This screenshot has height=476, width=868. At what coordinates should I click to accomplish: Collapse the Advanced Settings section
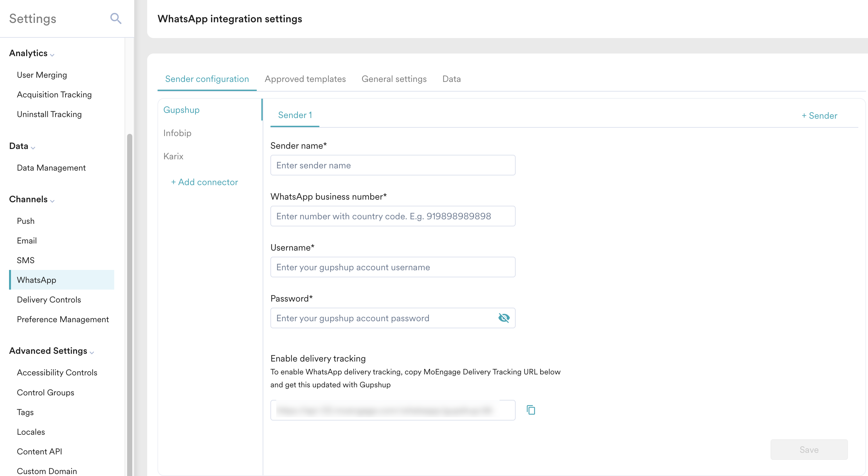coord(92,352)
